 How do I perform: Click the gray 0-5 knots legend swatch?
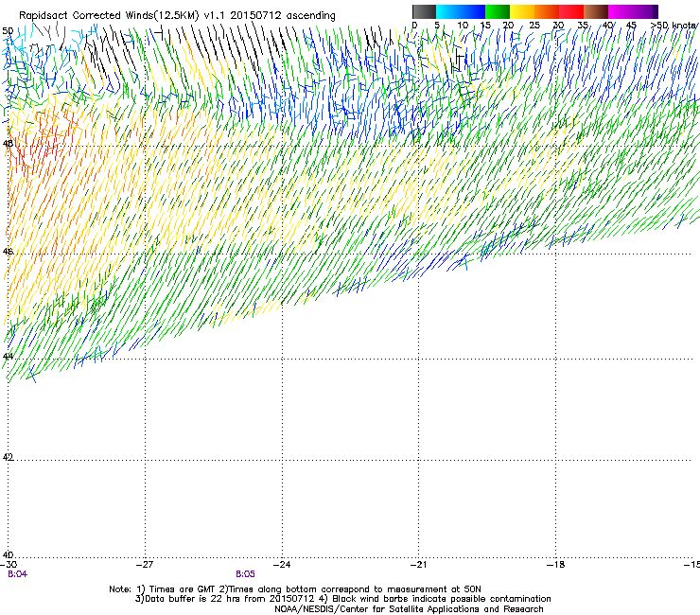(x=424, y=11)
